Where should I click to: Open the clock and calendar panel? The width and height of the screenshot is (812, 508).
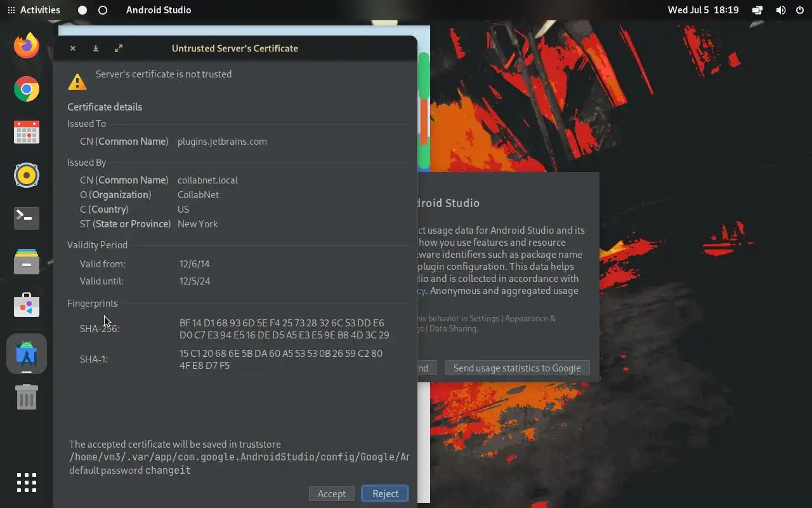coord(703,10)
